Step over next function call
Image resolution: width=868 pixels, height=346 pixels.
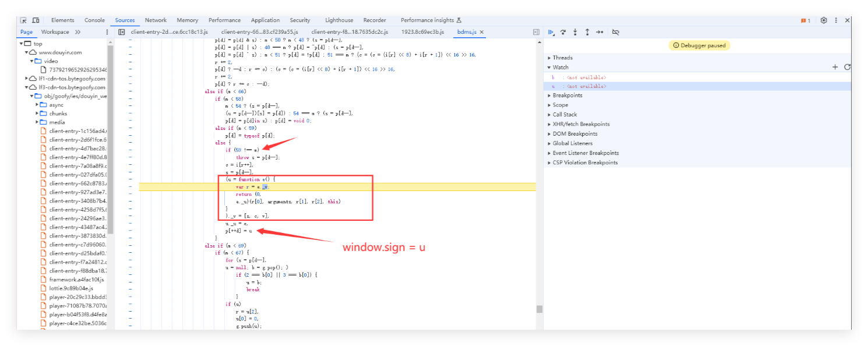tap(563, 32)
